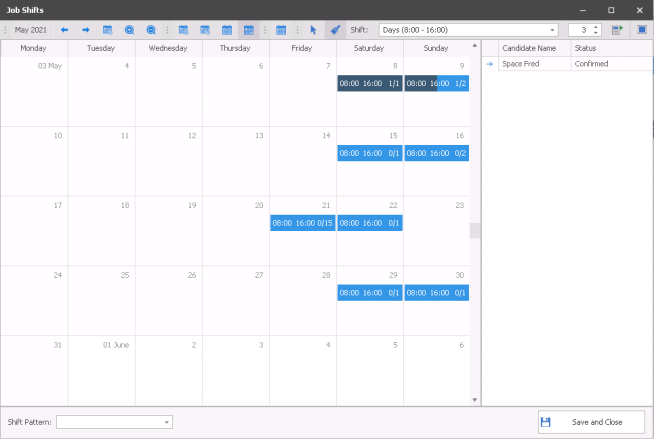Click the calendar vertical scrollbar thumb
654x439 pixels.
(475, 231)
